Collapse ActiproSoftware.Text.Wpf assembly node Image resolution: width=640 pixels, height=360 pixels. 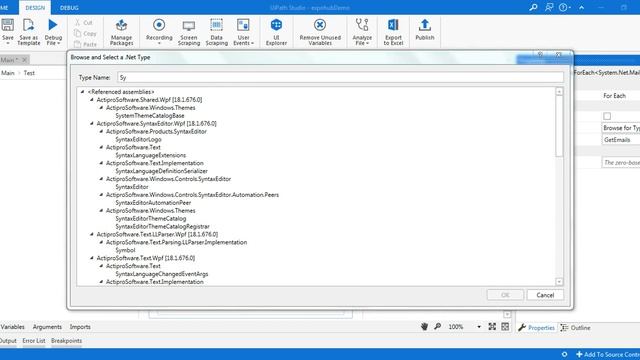[92, 258]
